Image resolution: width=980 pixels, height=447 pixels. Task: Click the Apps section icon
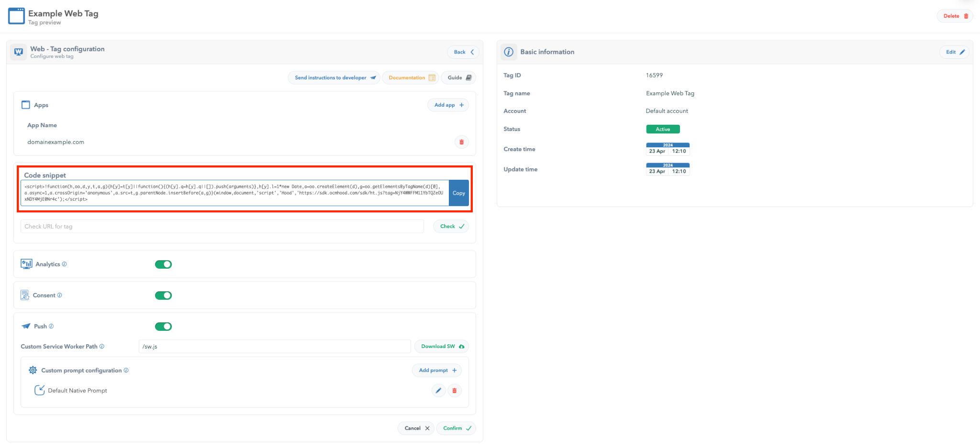[x=26, y=105]
